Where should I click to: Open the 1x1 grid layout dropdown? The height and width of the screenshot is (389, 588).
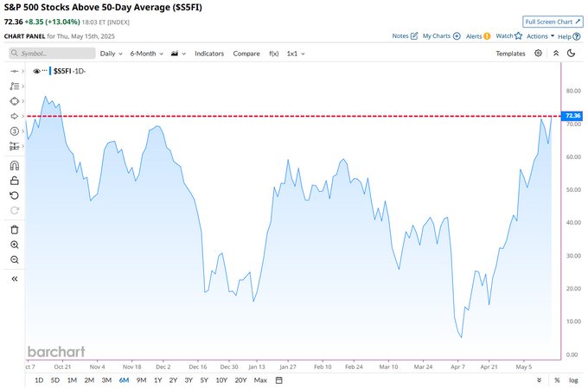(x=296, y=54)
